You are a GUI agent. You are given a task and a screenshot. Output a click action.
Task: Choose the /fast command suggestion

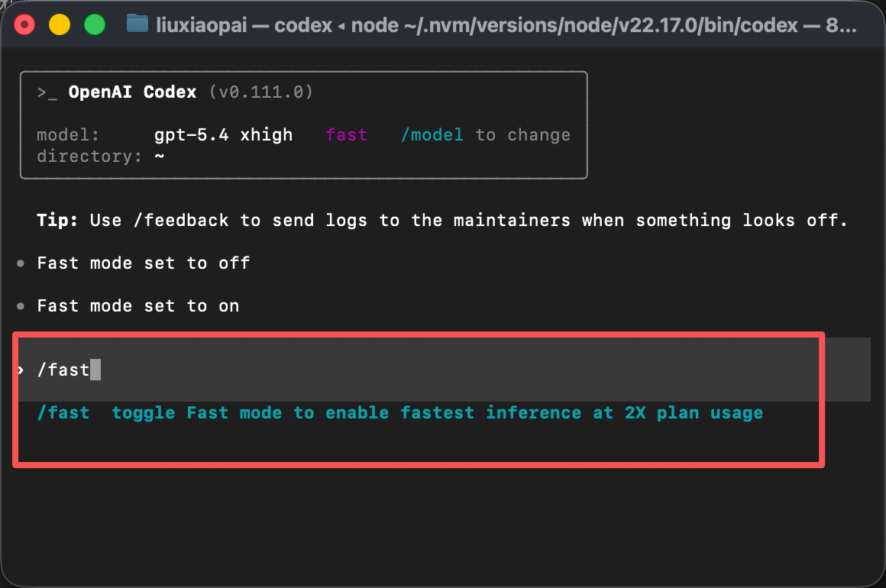[x=63, y=413]
